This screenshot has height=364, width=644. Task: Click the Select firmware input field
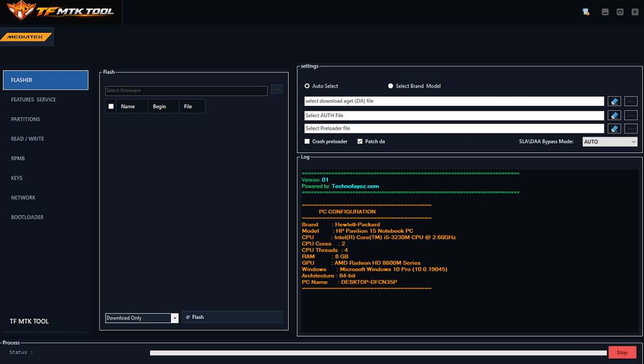186,91
